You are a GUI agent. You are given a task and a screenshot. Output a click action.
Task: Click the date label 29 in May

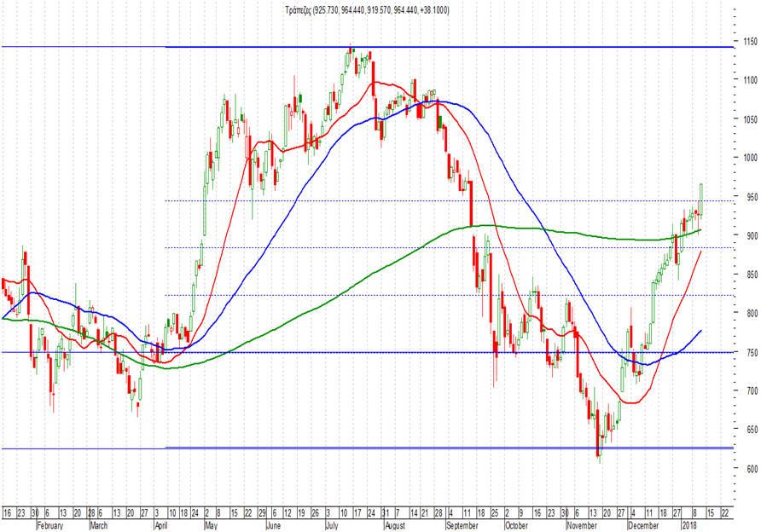pos(262,513)
